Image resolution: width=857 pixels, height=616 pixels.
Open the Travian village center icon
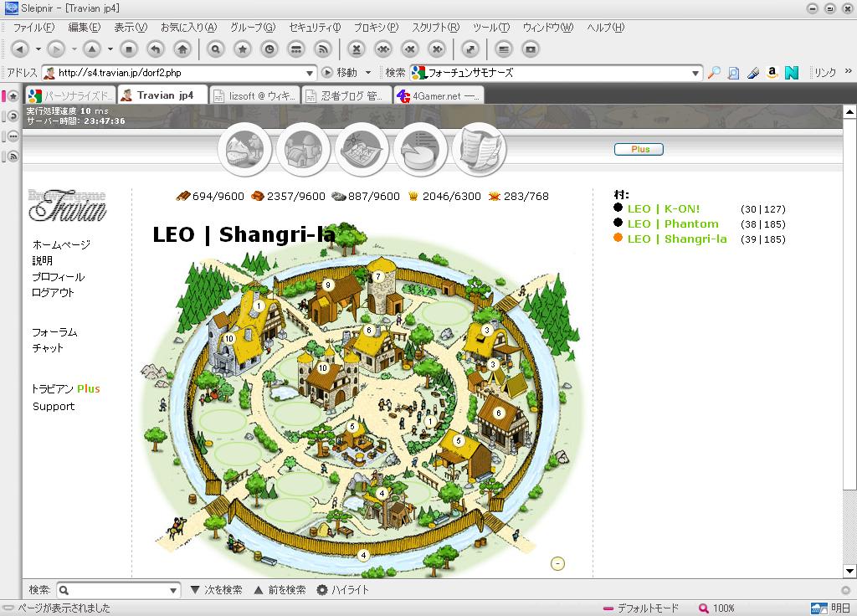pyautogui.click(x=303, y=149)
